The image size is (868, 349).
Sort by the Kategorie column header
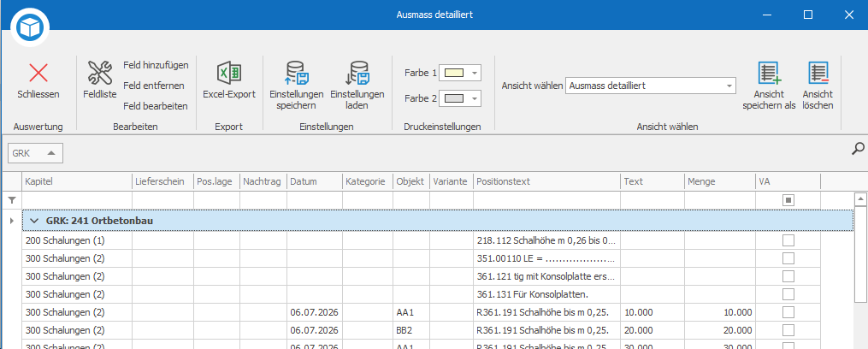coord(368,181)
